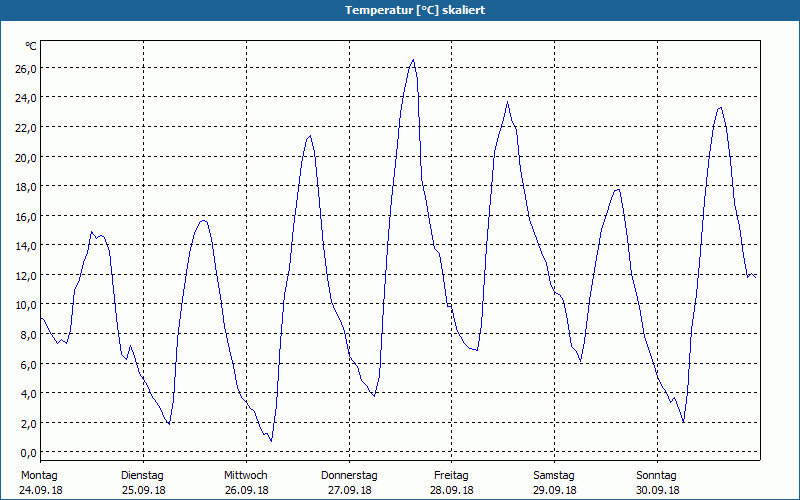This screenshot has width=800, height=500.
Task: Click the date 24.09.18
Action: pyautogui.click(x=41, y=490)
